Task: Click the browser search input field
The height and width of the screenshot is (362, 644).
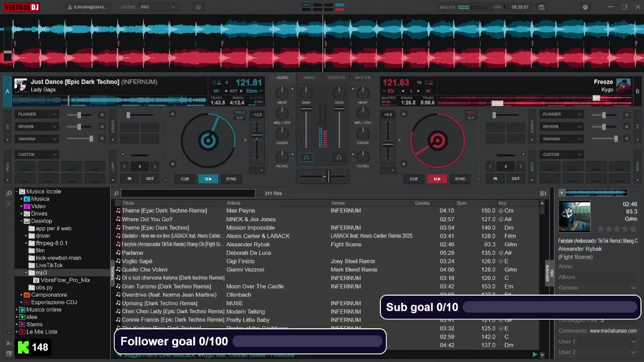Action: 188,193
